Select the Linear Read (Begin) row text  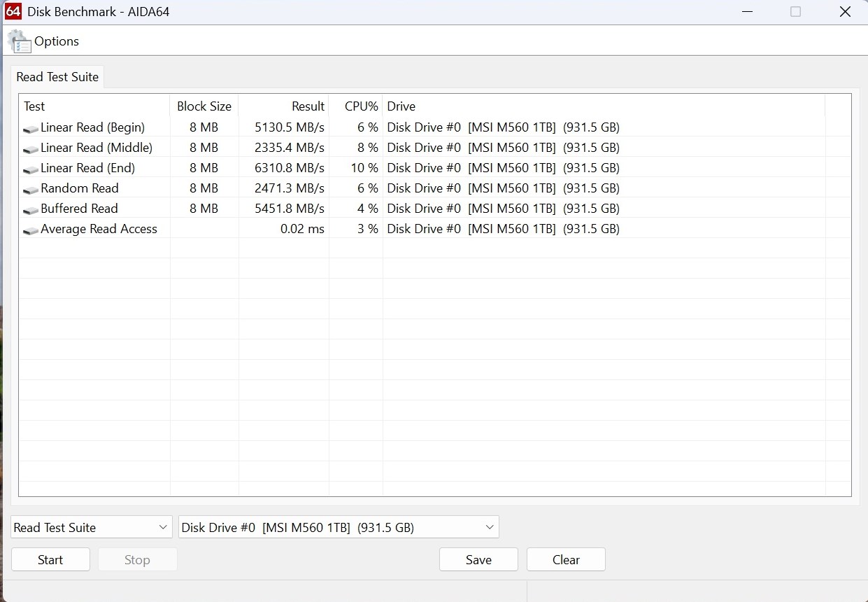tap(92, 127)
